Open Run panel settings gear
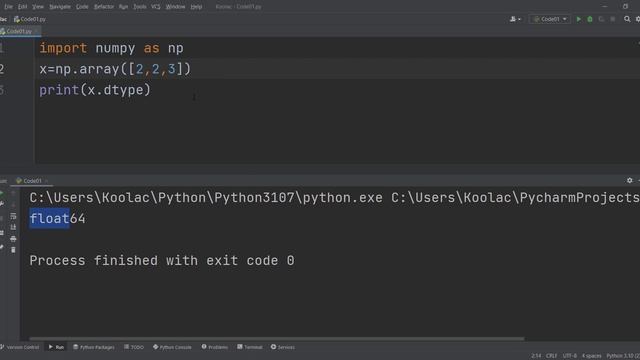 click(x=629, y=180)
